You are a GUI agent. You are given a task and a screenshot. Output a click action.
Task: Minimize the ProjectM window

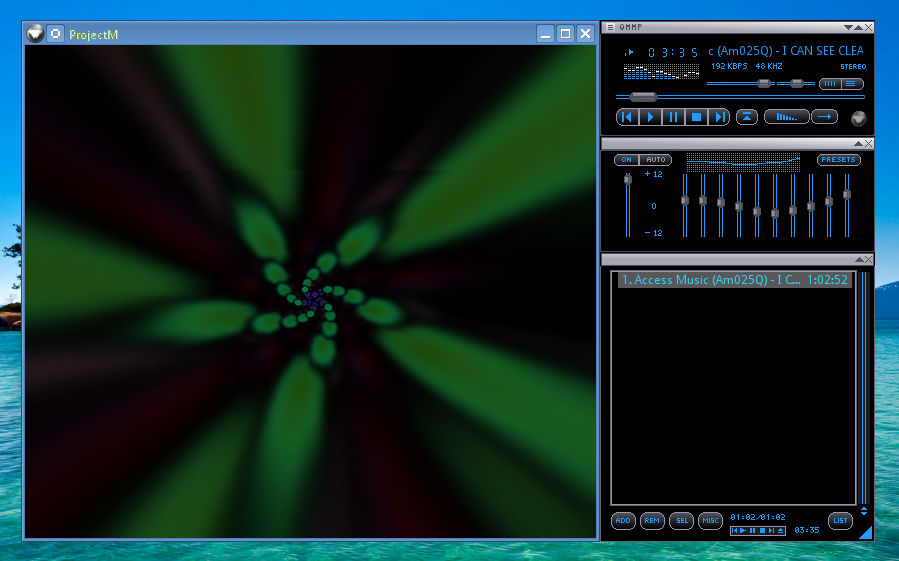pyautogui.click(x=546, y=34)
